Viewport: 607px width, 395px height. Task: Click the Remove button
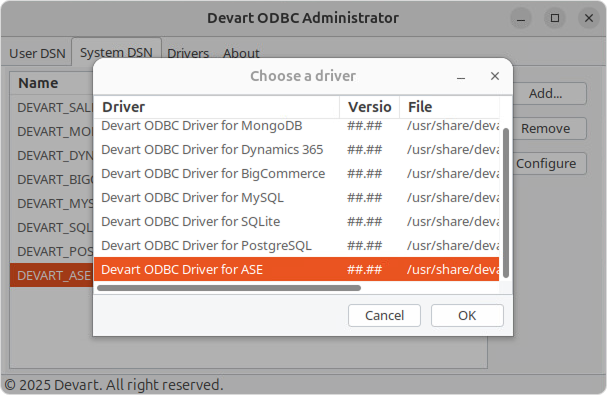[x=545, y=129]
